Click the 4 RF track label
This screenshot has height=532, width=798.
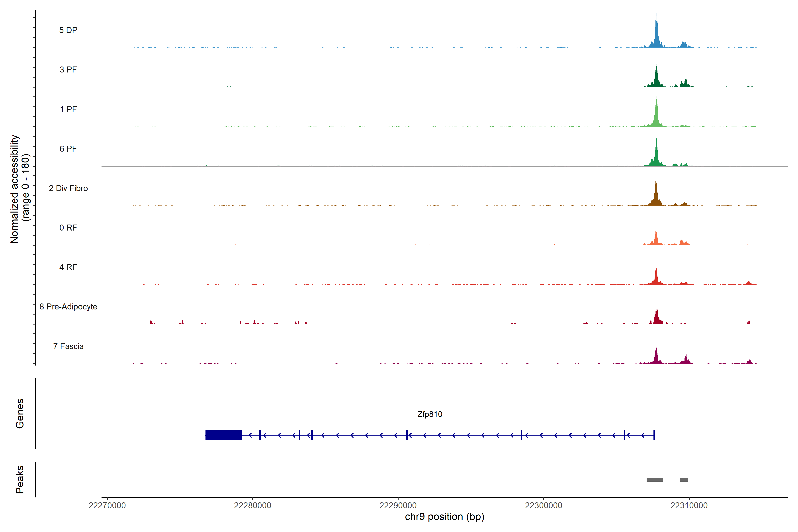click(68, 267)
